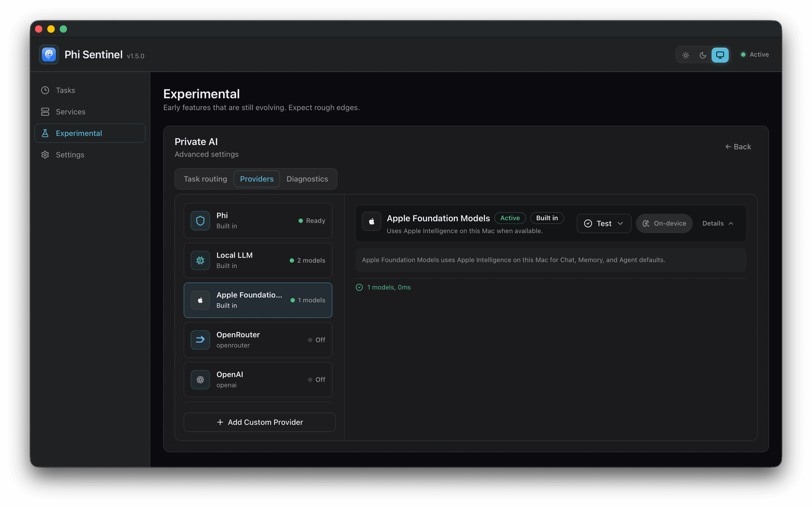Viewport: 812px width, 507px height.
Task: Click the back arrow icon
Action: click(x=728, y=147)
